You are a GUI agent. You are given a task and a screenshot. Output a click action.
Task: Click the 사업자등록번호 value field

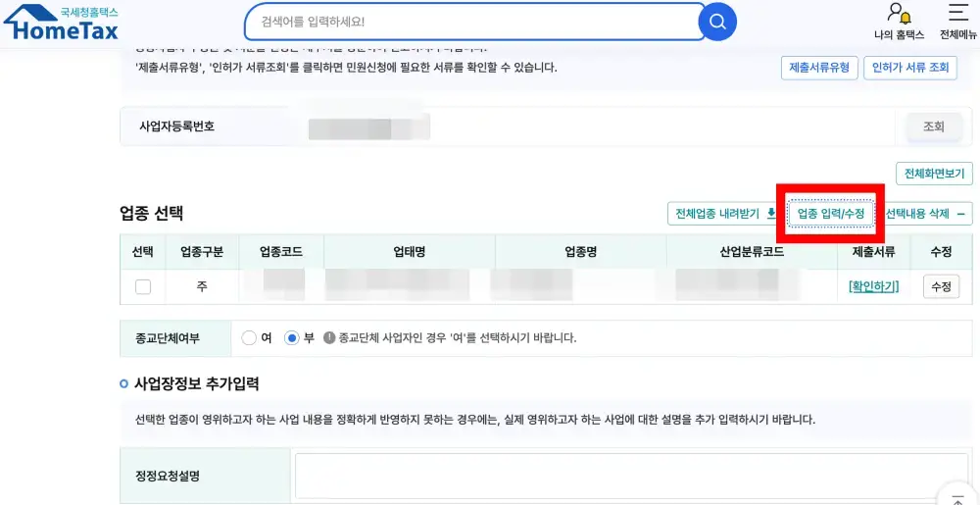point(368,126)
